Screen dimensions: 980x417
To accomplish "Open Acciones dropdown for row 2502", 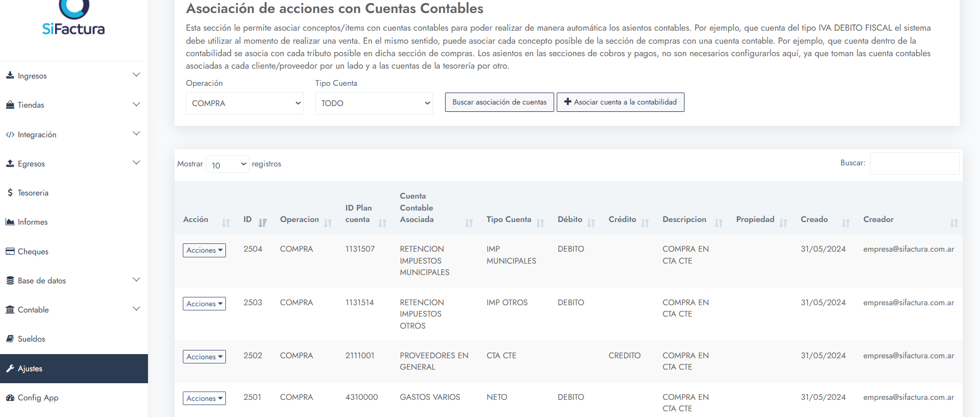I will (204, 357).
